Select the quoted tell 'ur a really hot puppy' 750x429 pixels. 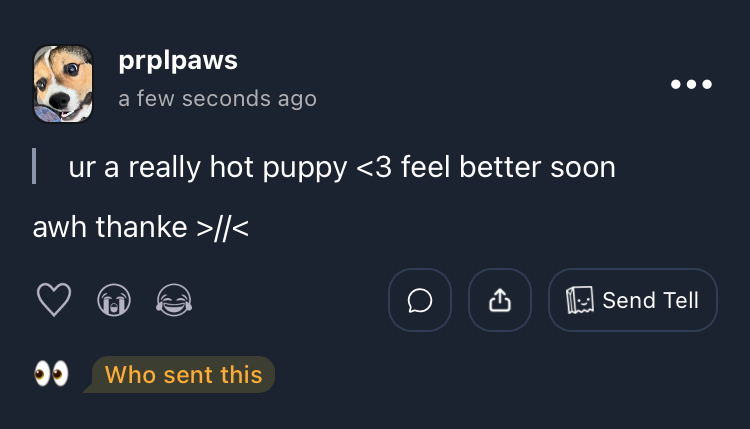point(210,167)
